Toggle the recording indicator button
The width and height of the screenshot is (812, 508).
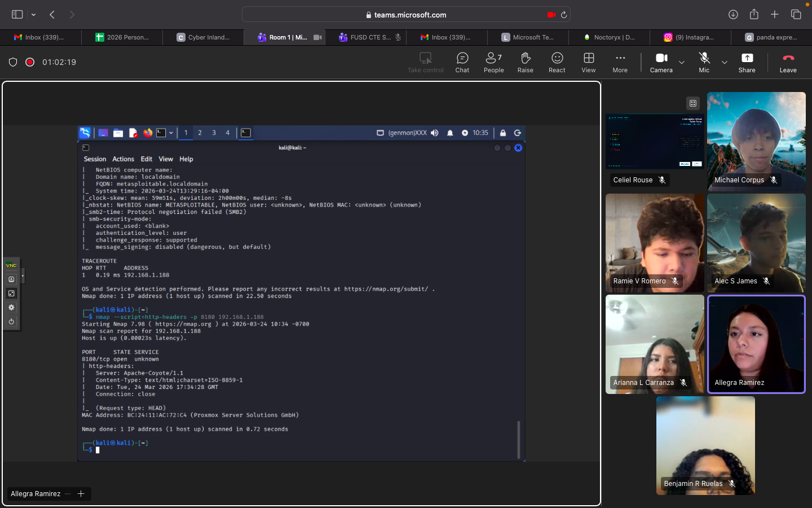pyautogui.click(x=30, y=62)
